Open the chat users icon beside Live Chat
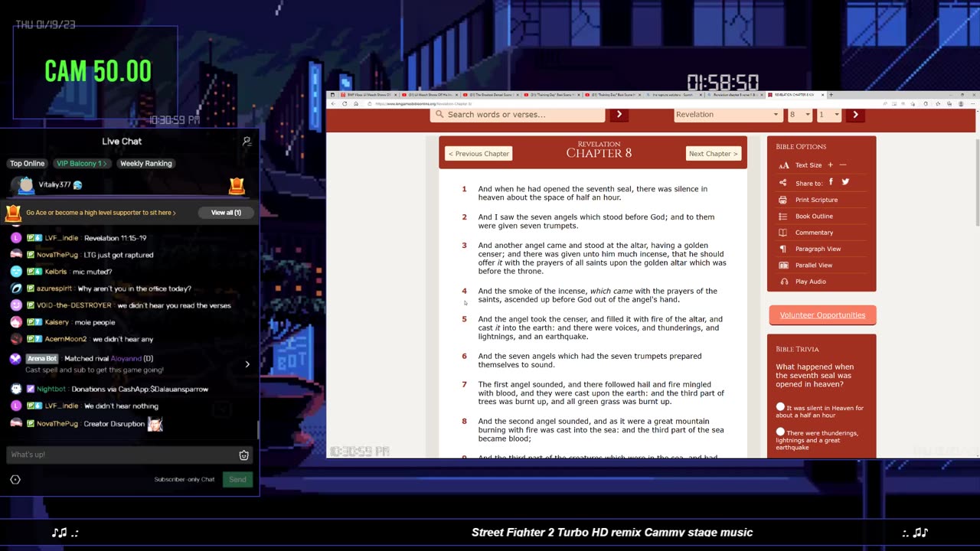The height and width of the screenshot is (551, 980). tap(247, 142)
